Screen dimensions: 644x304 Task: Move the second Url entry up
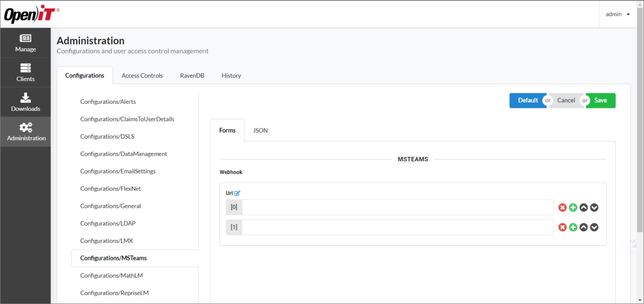click(x=583, y=227)
